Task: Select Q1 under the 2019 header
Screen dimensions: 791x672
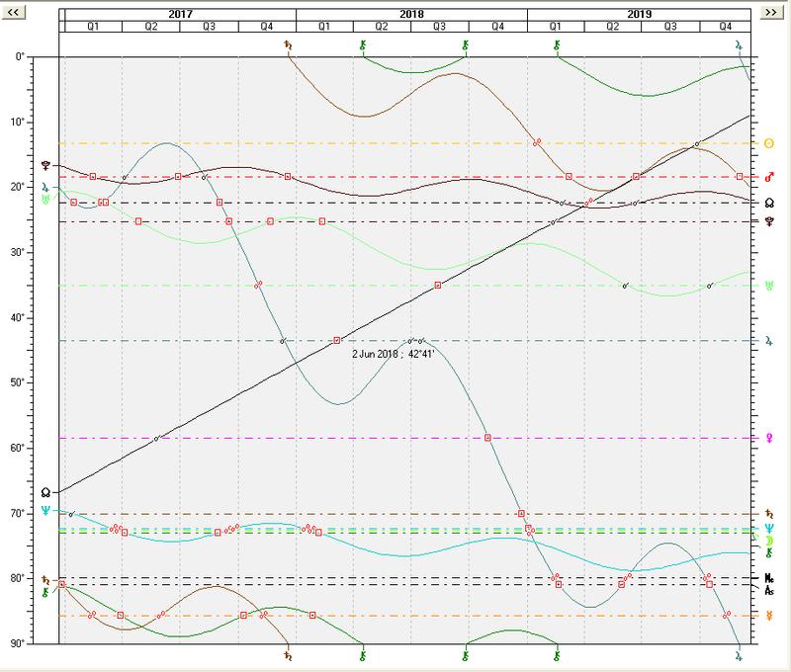Action: tap(556, 27)
